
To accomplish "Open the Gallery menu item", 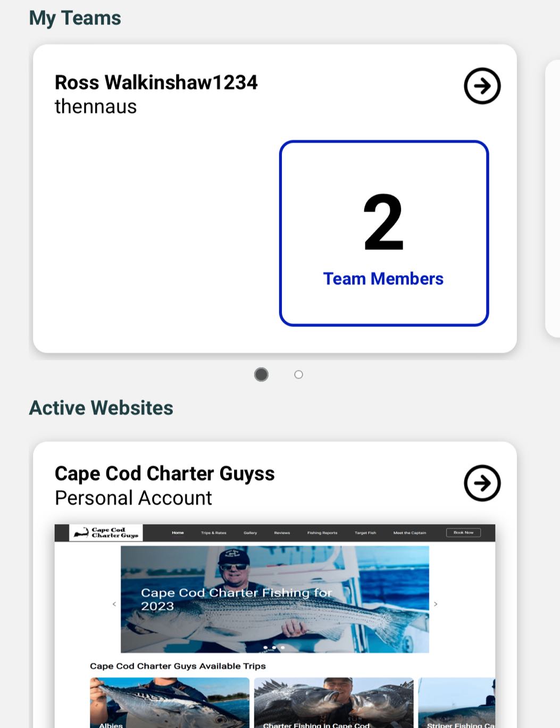I will [x=250, y=532].
